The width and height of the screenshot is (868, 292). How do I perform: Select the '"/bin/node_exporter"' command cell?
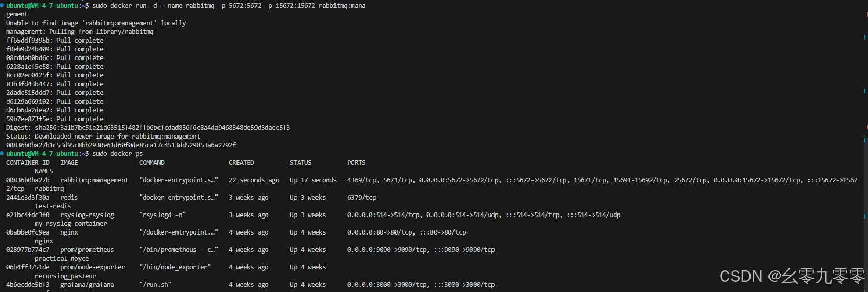pyautogui.click(x=175, y=267)
